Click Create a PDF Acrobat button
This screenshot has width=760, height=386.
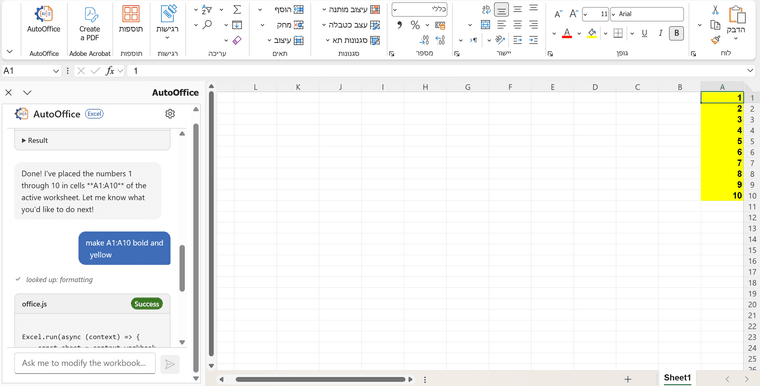click(x=89, y=24)
